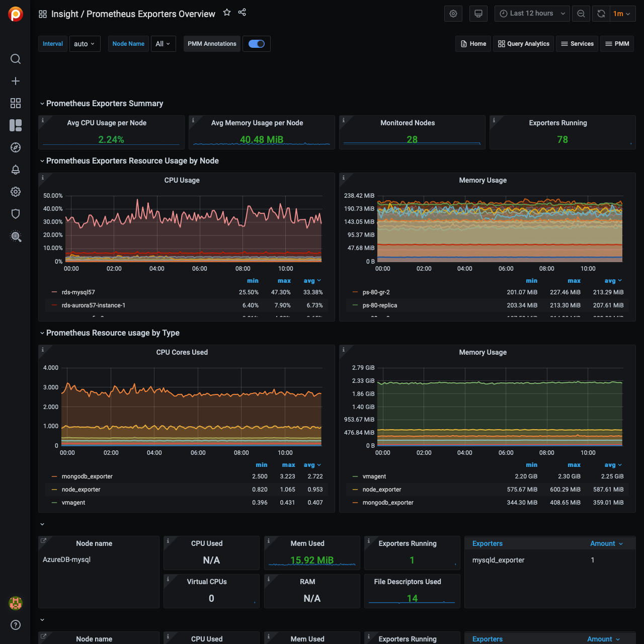Viewport: 644px width, 644px height.
Task: Toggle rds-mysql57 series in CPU Usage legend
Action: (x=78, y=292)
